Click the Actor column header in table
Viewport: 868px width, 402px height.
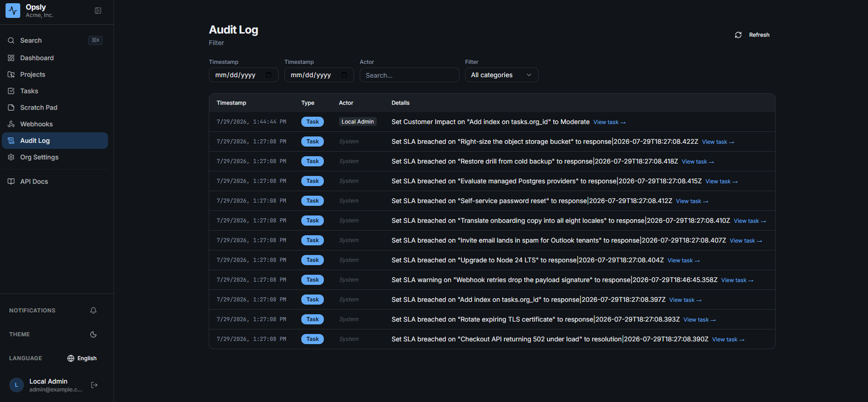pos(346,103)
